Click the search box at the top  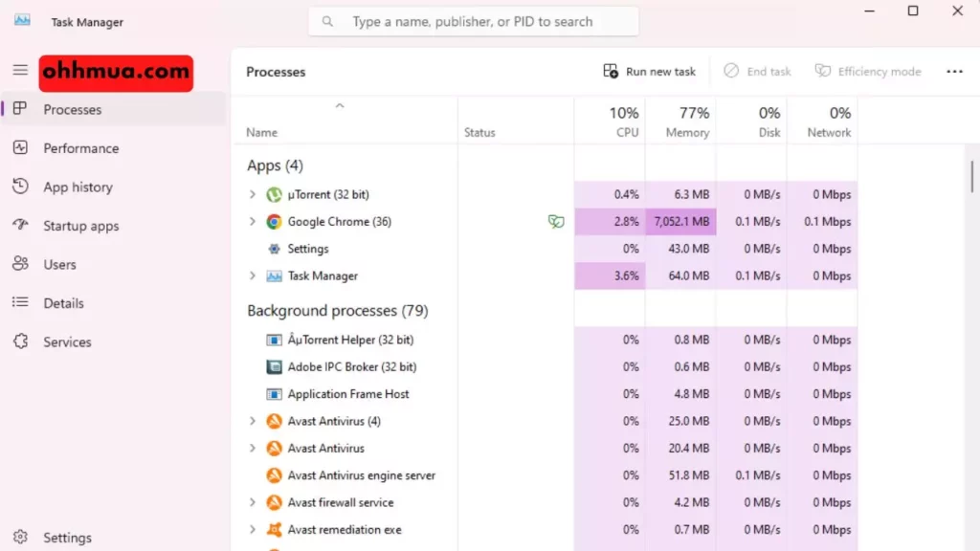tap(473, 21)
